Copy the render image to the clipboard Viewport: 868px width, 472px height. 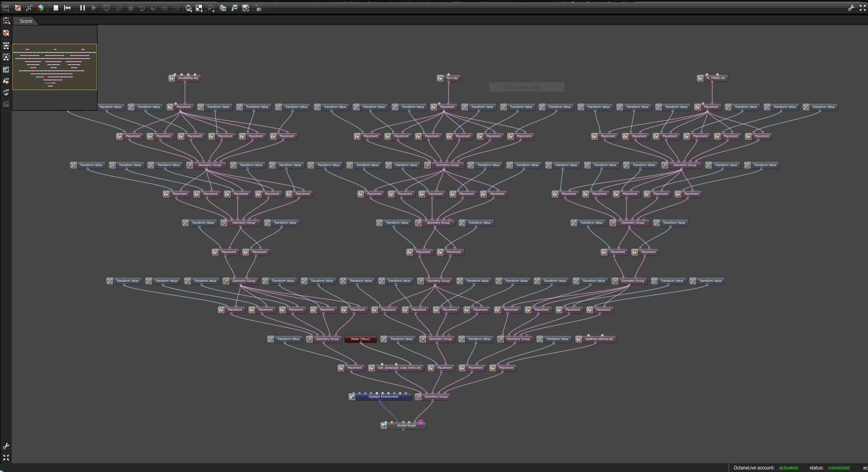coord(222,8)
